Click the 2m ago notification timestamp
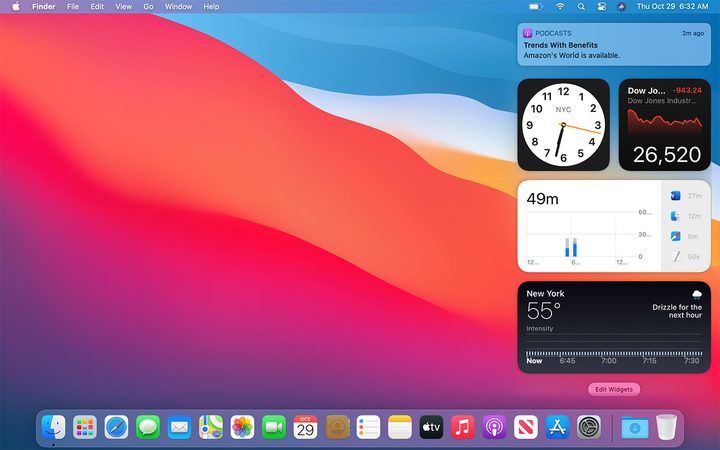720x450 pixels. coord(693,33)
